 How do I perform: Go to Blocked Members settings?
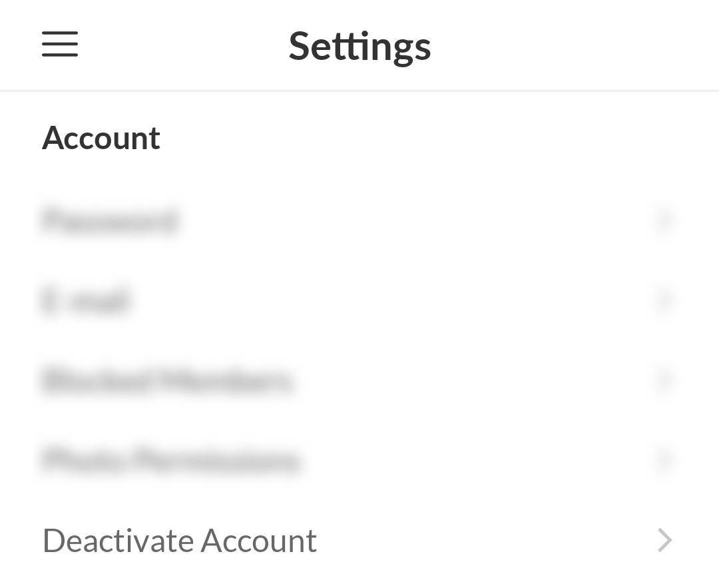[167, 380]
